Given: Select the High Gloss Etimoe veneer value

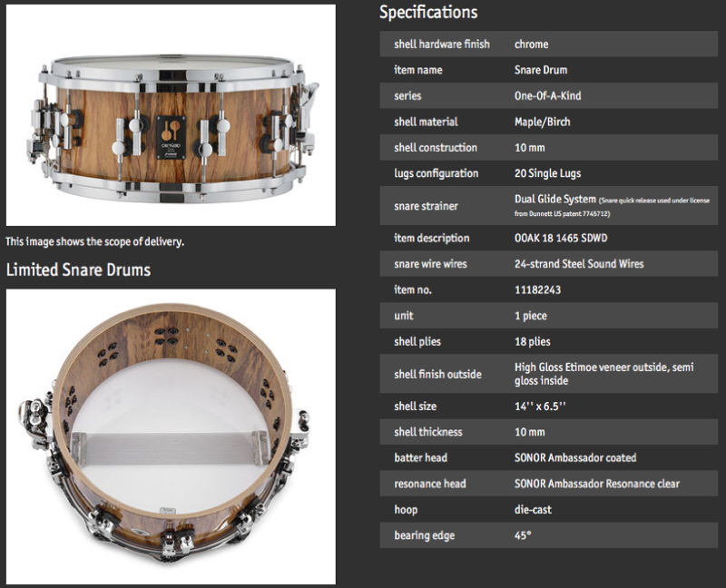Looking at the screenshot, I should pos(604,374).
